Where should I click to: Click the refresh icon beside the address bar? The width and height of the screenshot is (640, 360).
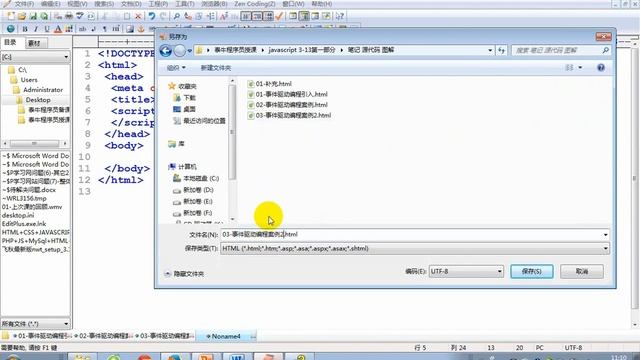(501, 50)
